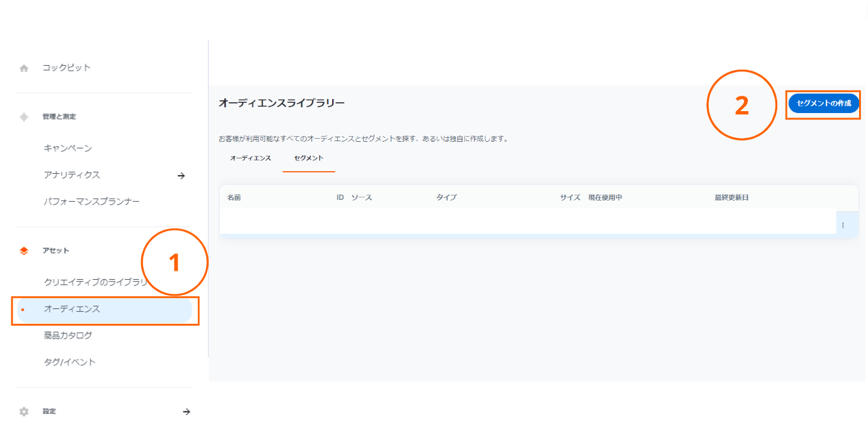Expand アナリティクス submenu arrow
Image resolution: width=868 pixels, height=433 pixels.
[181, 176]
